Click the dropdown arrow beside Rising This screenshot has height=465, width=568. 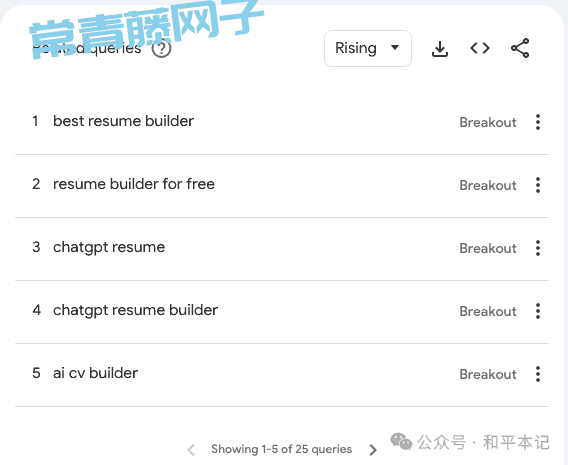[395, 47]
